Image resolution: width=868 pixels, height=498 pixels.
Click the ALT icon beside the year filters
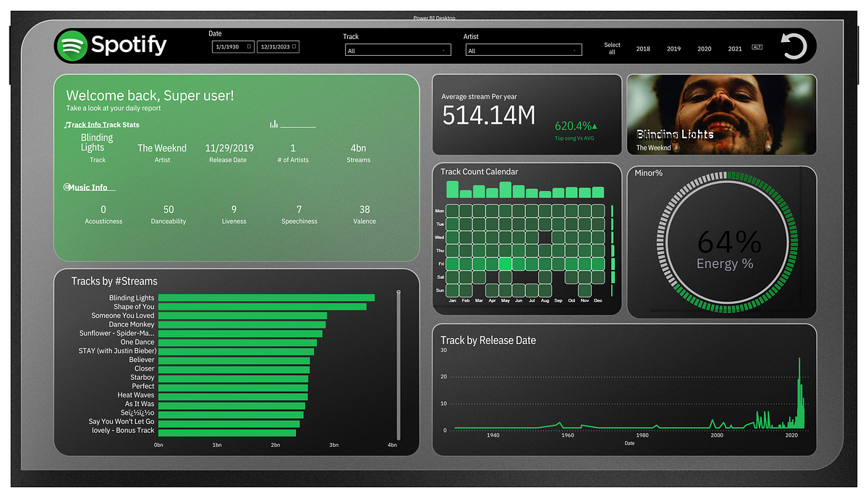[x=757, y=46]
